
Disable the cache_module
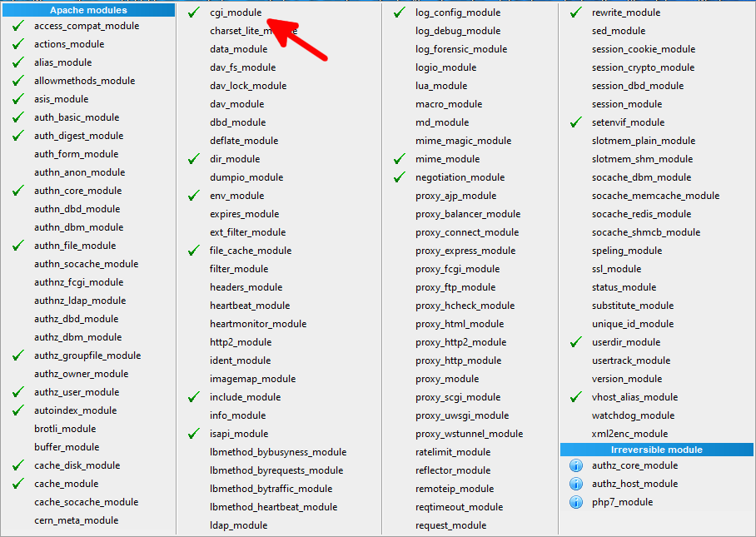(67, 484)
